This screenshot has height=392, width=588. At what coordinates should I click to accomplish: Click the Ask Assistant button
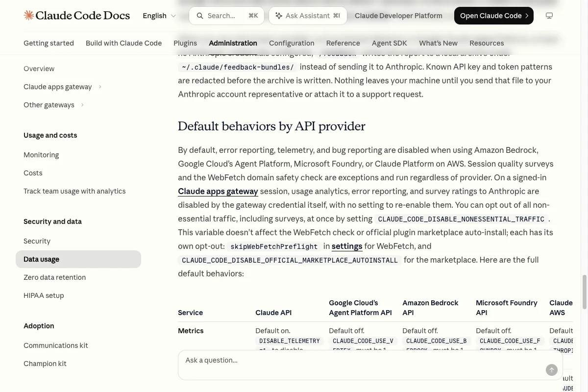pyautogui.click(x=308, y=16)
